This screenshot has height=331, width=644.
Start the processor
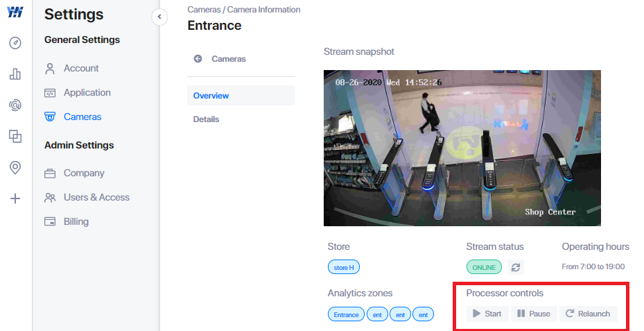[487, 314]
